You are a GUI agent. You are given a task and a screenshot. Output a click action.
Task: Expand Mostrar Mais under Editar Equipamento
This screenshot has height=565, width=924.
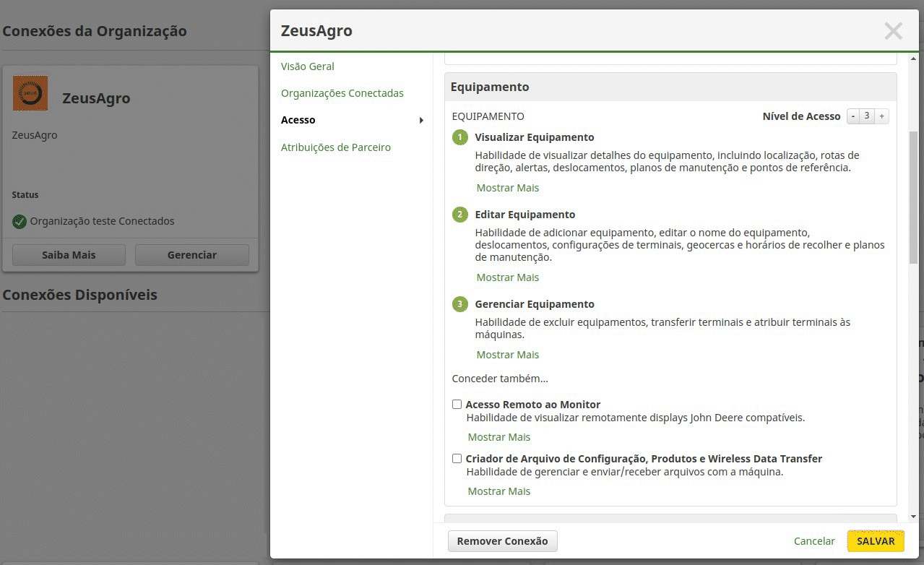click(x=508, y=277)
